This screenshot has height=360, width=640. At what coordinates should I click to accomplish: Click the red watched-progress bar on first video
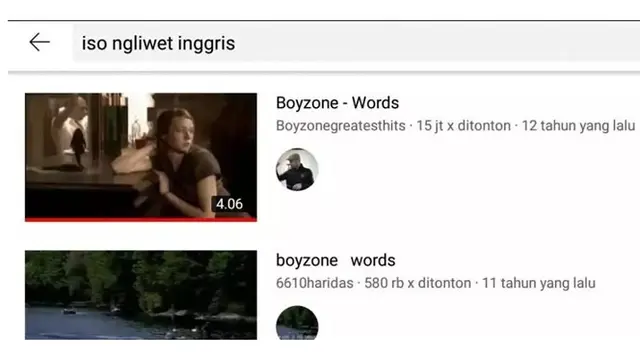pos(141,220)
